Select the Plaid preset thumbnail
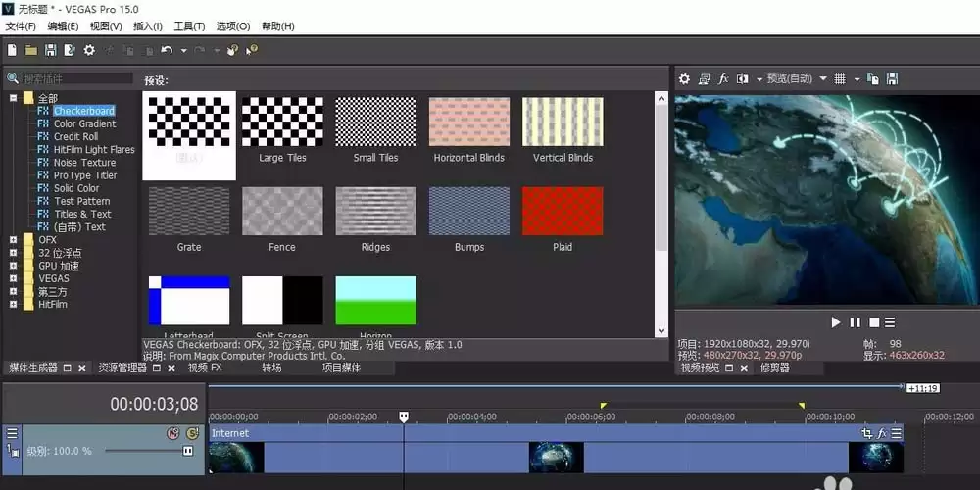 563,211
